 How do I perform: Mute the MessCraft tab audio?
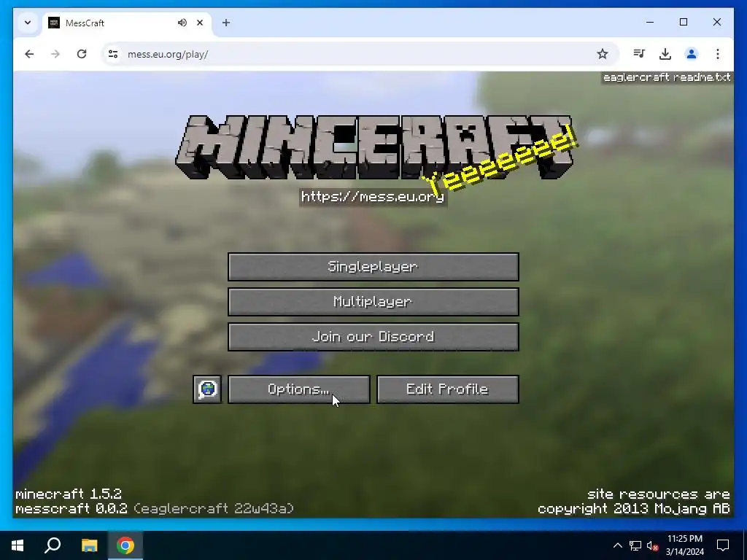tap(182, 23)
